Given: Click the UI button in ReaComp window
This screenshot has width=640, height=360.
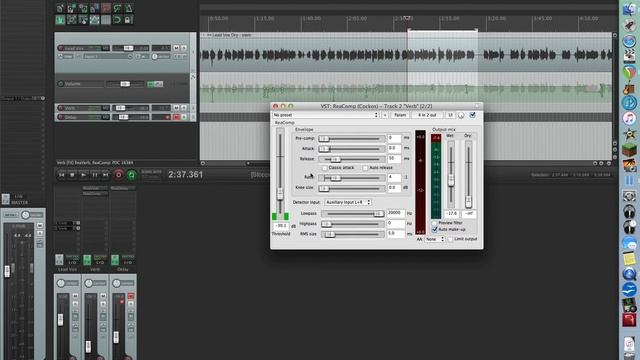Looking at the screenshot, I should (x=450, y=115).
